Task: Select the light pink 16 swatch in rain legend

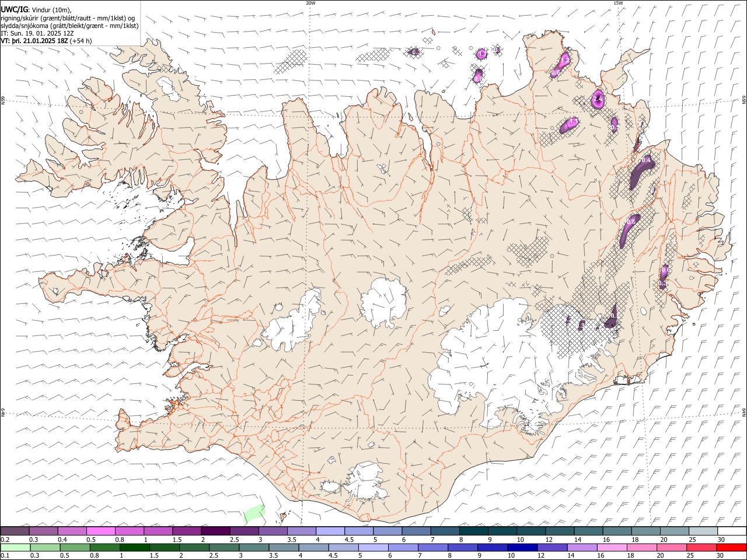Action: pos(611,547)
